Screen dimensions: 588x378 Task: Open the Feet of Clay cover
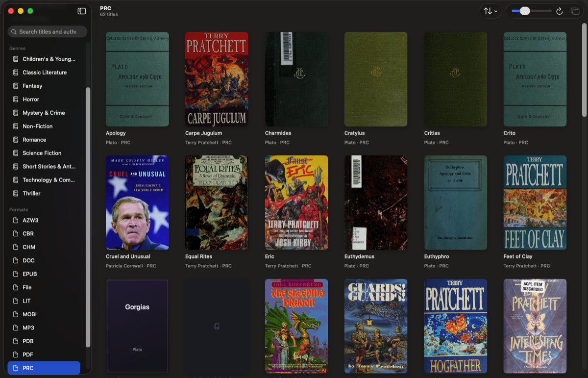(535, 202)
